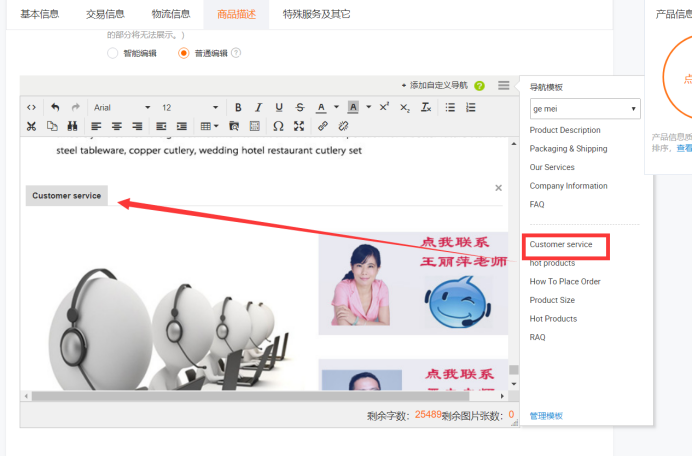Switch to the 特殊服务及其它 tab
This screenshot has width=692, height=457.
(316, 14)
